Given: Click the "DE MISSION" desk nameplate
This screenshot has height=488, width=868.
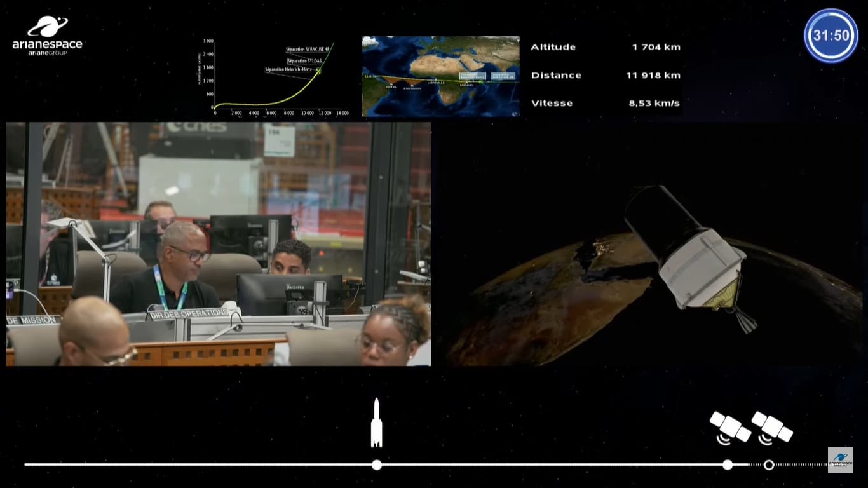Looking at the screenshot, I should click(x=32, y=320).
